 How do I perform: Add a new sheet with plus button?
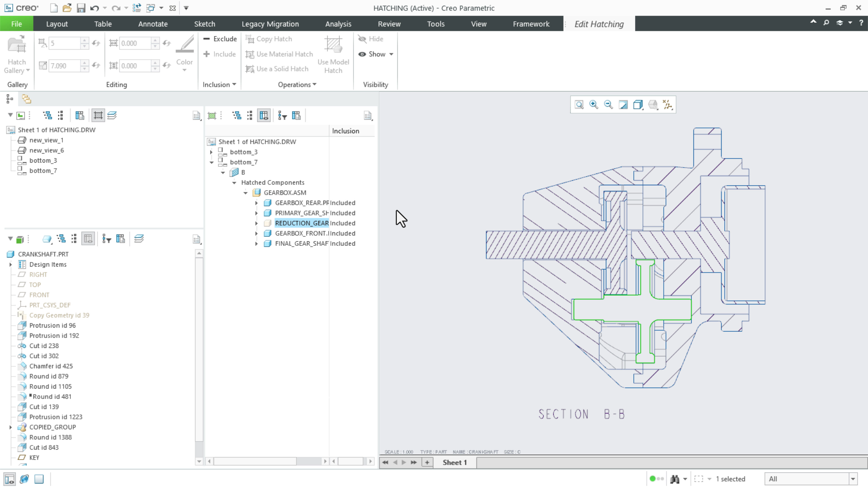click(427, 462)
